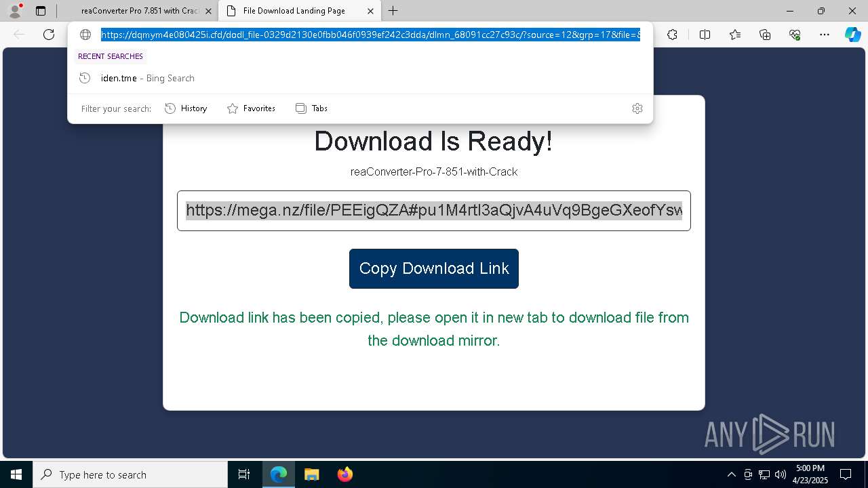Open a new browser tab
The image size is (868, 488).
click(393, 11)
